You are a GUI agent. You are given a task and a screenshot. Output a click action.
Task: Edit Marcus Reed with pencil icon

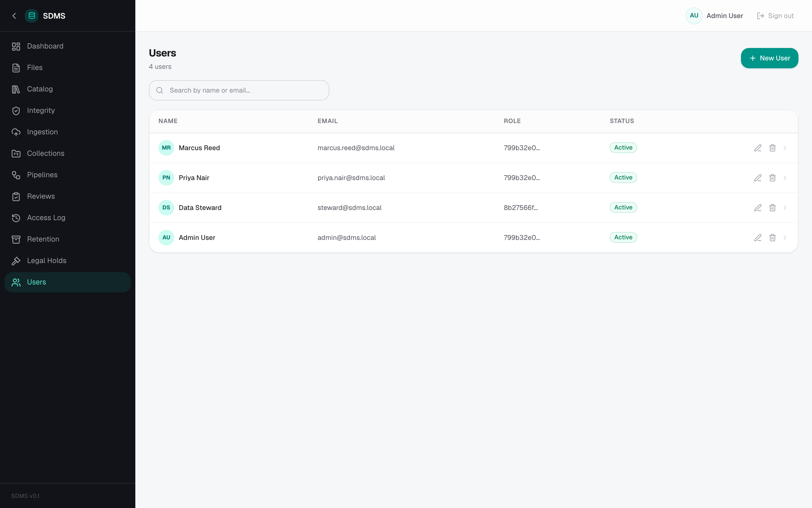(758, 148)
